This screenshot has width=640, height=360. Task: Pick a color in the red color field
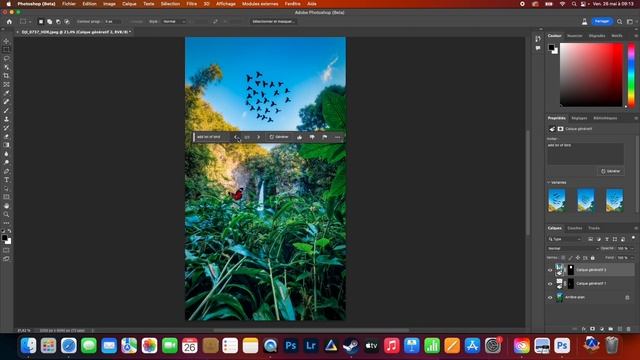pos(591,75)
